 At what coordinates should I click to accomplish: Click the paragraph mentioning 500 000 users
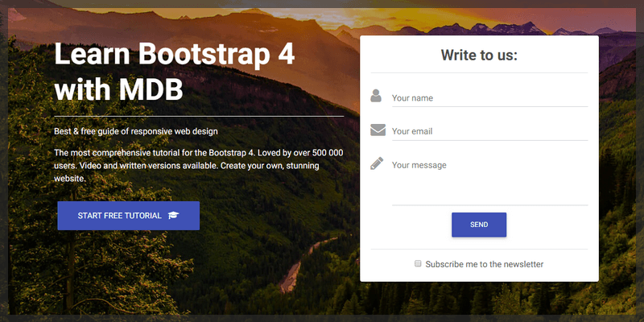199,166
